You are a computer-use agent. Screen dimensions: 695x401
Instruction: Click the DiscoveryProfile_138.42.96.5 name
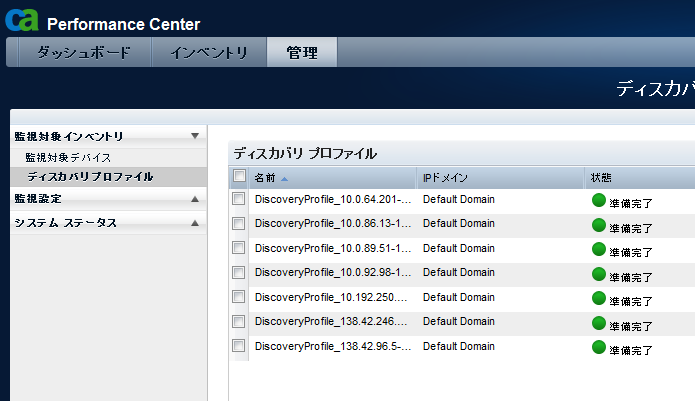coord(333,346)
